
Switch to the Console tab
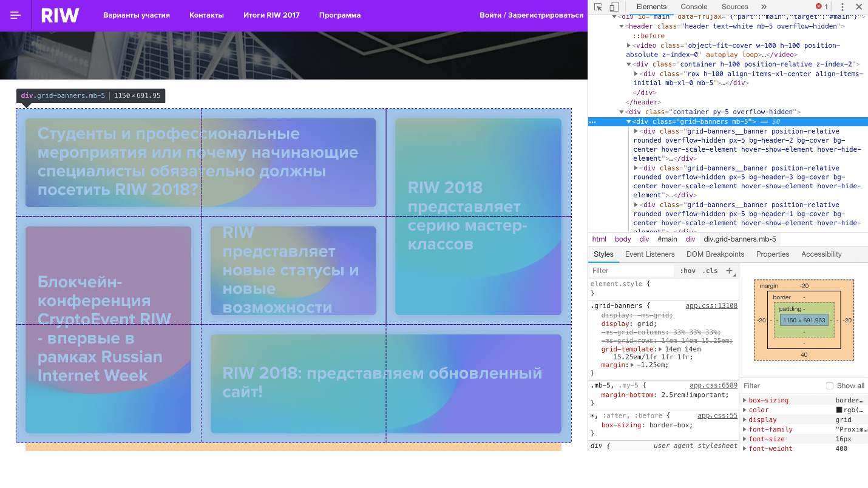(x=694, y=7)
